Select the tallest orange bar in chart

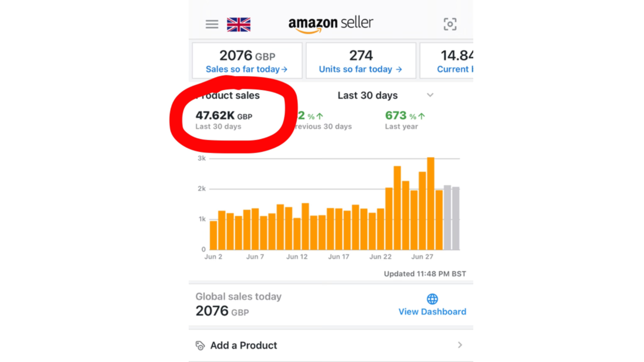tap(431, 203)
